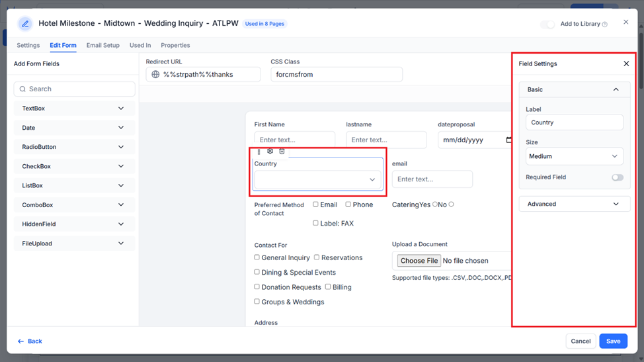The image size is (644, 362).
Task: Expand the RadioButton field group
Action: click(74, 147)
